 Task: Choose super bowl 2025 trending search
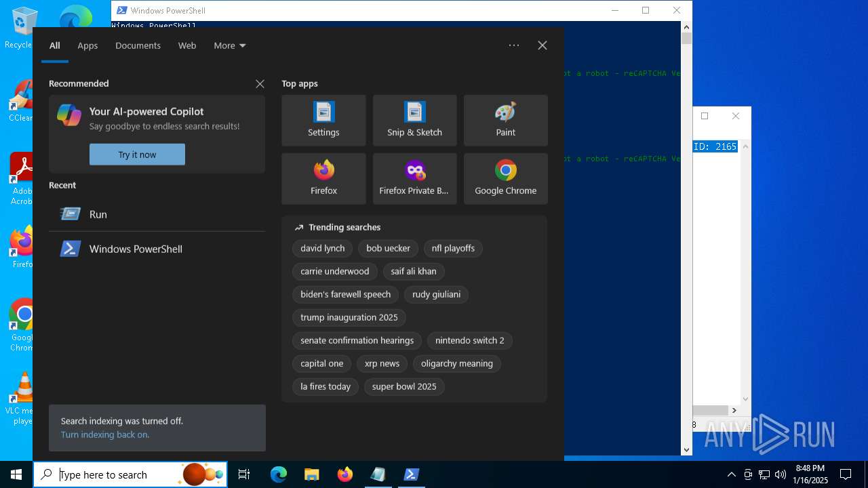[x=404, y=387]
